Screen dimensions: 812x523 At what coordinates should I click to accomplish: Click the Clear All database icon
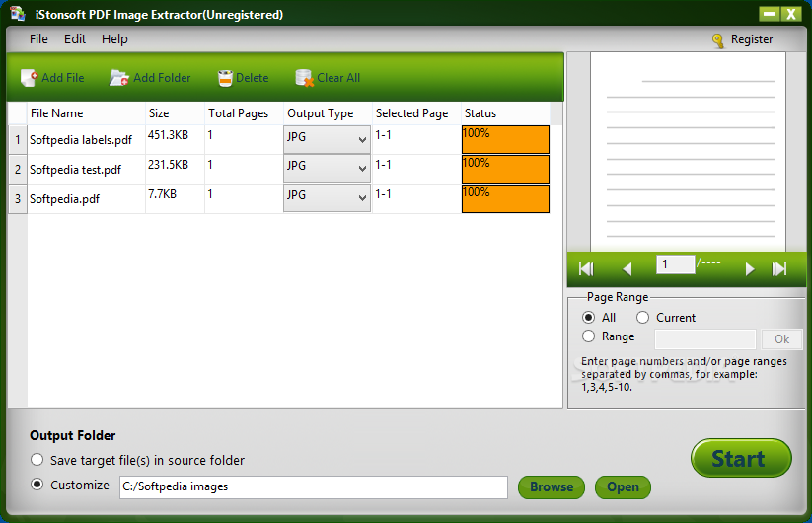coord(305,78)
